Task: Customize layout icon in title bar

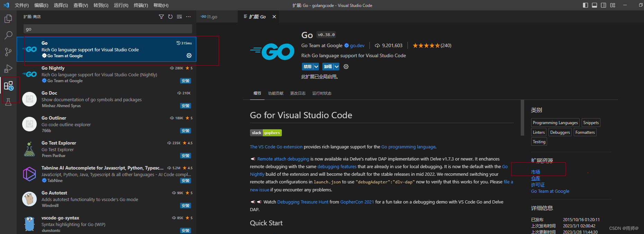Action: point(613,5)
